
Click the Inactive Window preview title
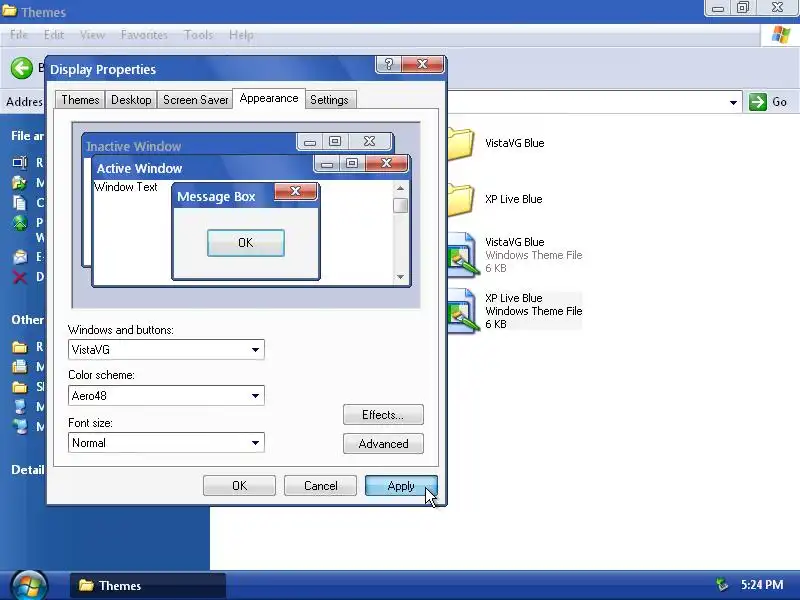[x=134, y=146]
